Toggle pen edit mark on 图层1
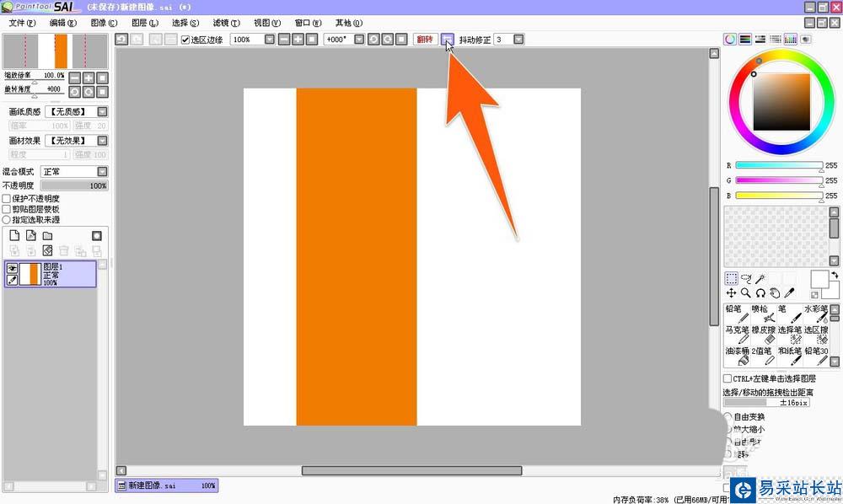This screenshot has height=504, width=843. click(x=12, y=280)
